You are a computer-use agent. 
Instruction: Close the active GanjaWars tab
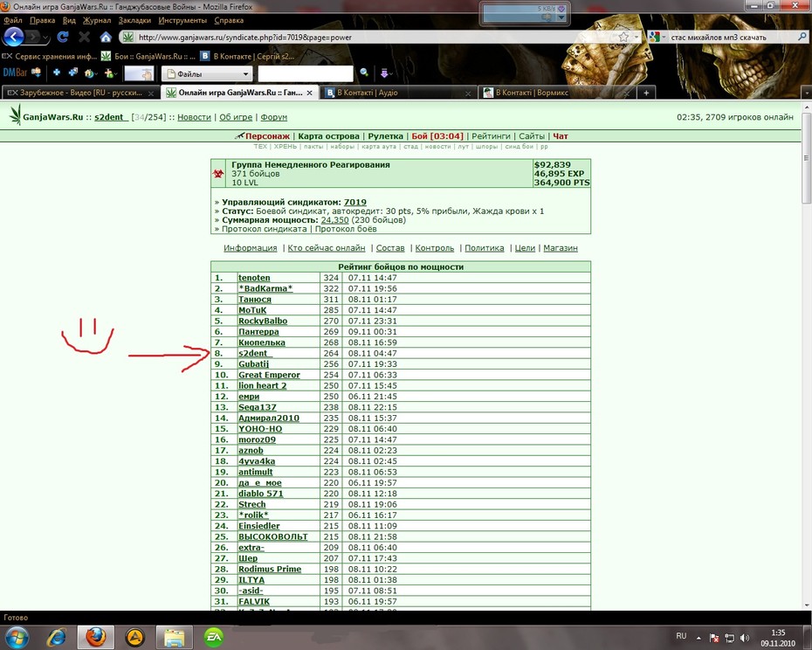pyautogui.click(x=309, y=93)
